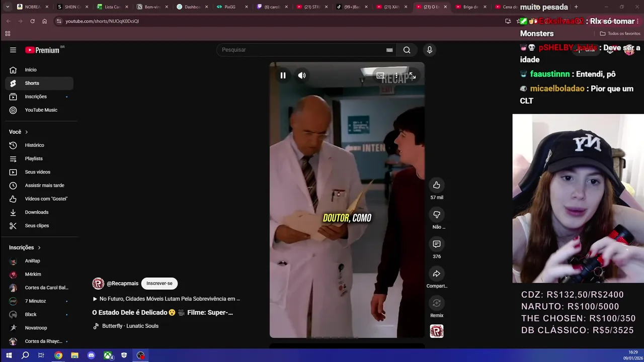Click the browser home button
644x362 pixels.
pyautogui.click(x=44, y=21)
